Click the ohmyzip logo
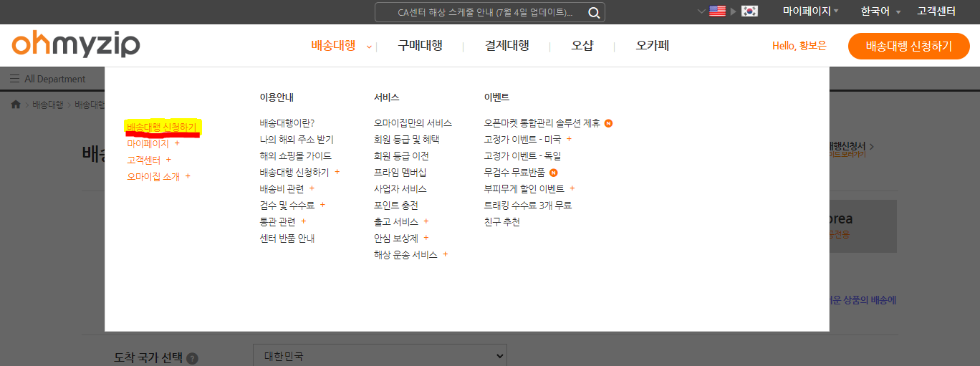The image size is (980, 366). pos(76,44)
